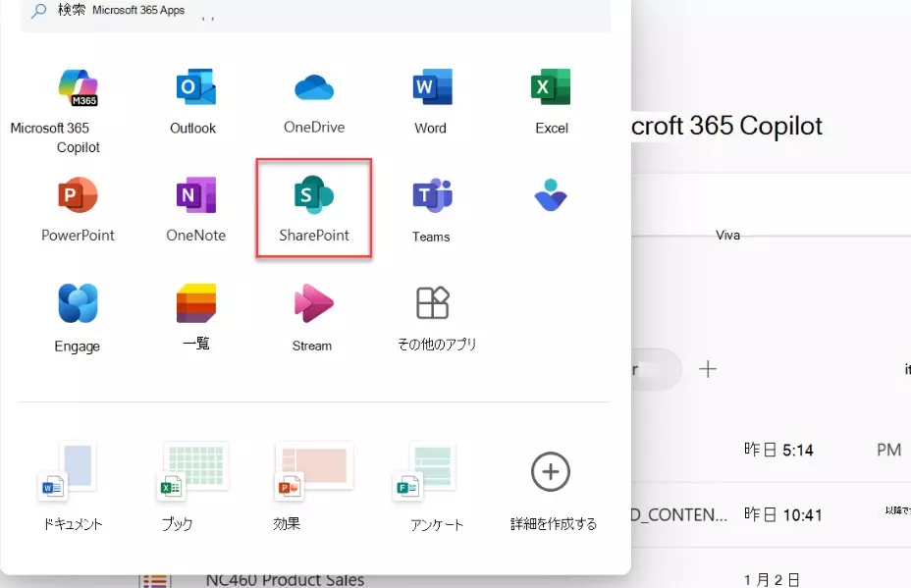Click the 昨日 10:41 timestamp
Screen dimensions: 911x588
pyautogui.click(x=782, y=514)
